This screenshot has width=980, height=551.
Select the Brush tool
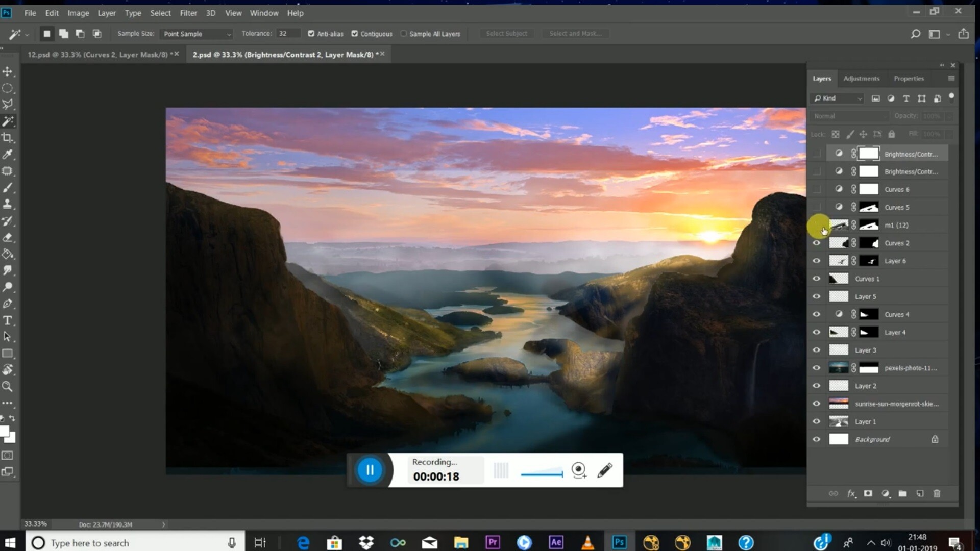[x=8, y=188]
